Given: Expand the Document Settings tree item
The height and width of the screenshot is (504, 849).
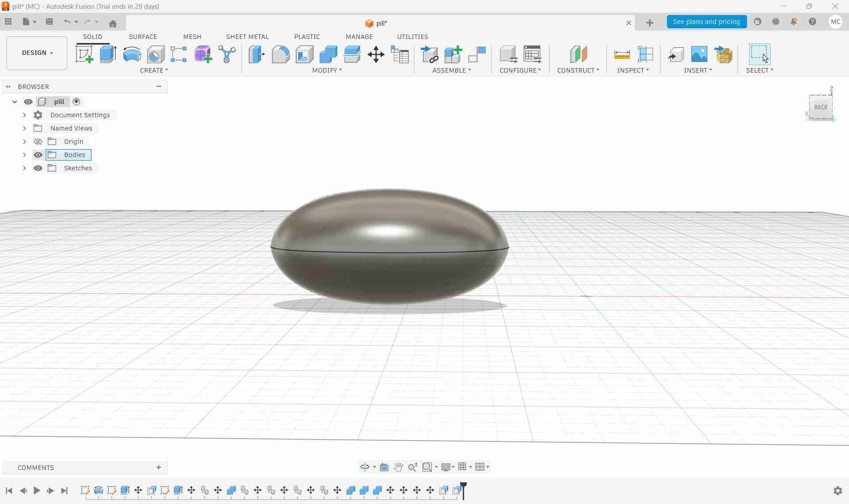Looking at the screenshot, I should tap(24, 115).
